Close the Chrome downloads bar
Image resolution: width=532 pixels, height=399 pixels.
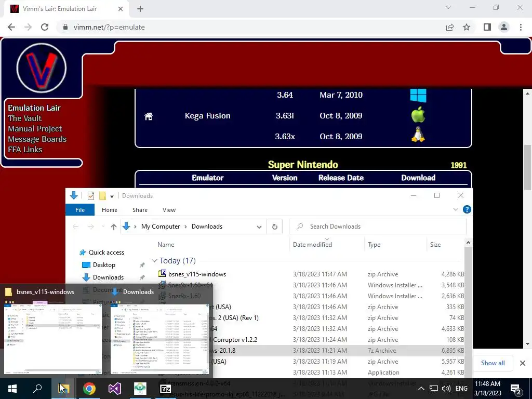523,363
